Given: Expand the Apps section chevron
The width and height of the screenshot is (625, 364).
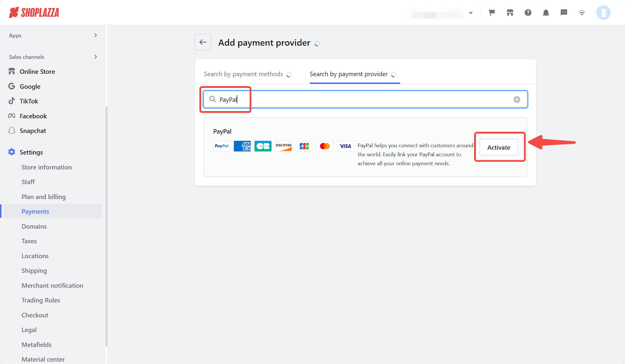Looking at the screenshot, I should click(96, 36).
